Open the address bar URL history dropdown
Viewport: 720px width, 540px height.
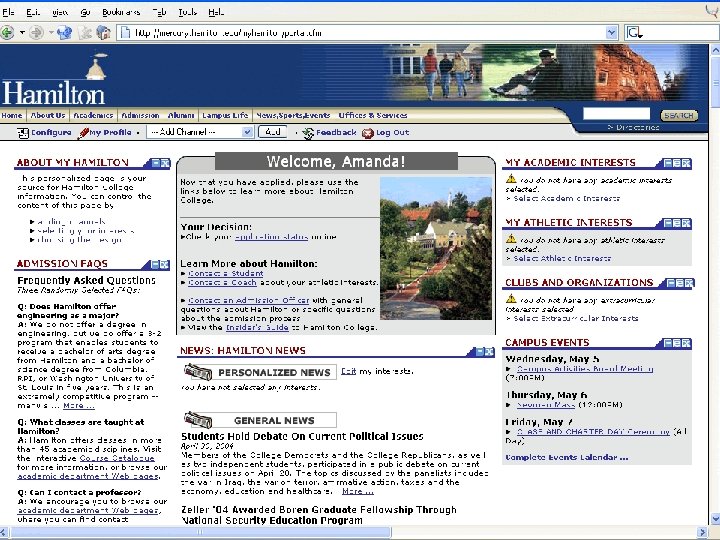tap(611, 33)
